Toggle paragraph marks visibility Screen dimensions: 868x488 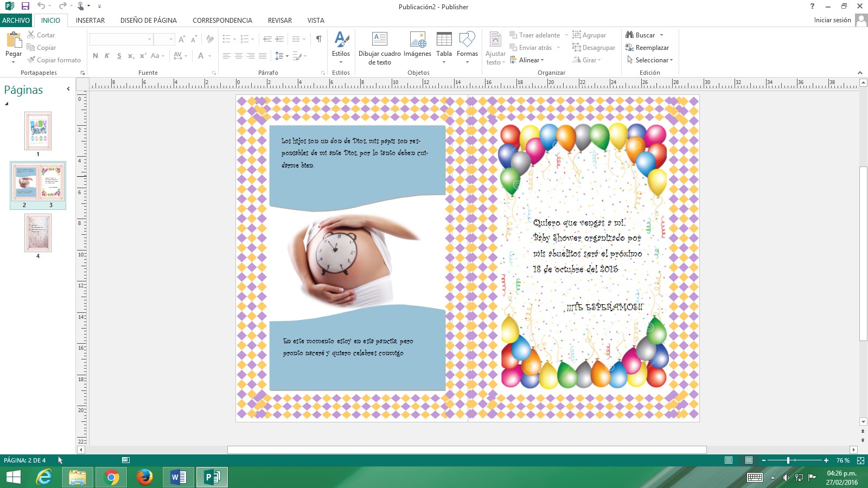[318, 38]
